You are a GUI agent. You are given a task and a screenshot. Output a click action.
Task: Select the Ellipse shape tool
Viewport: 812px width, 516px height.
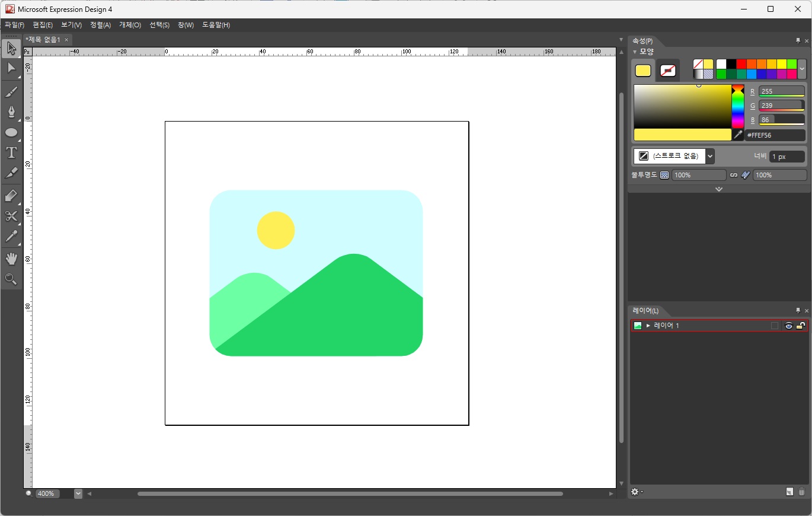[11, 132]
